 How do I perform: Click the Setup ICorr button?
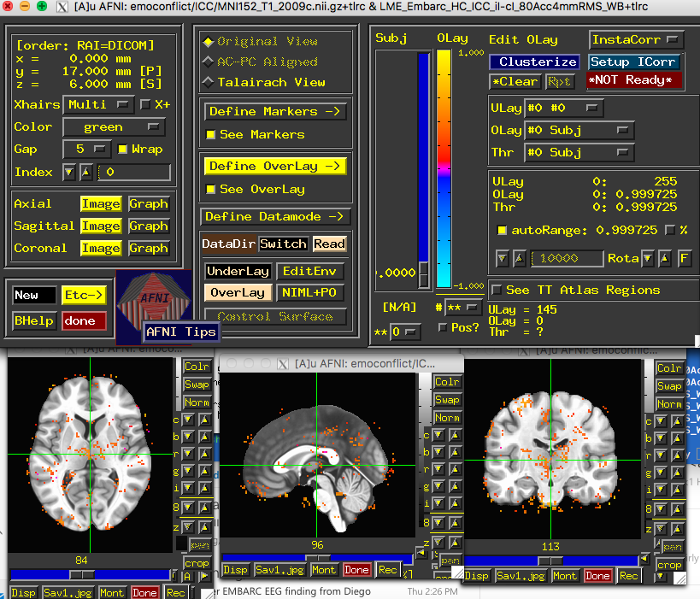coord(633,62)
